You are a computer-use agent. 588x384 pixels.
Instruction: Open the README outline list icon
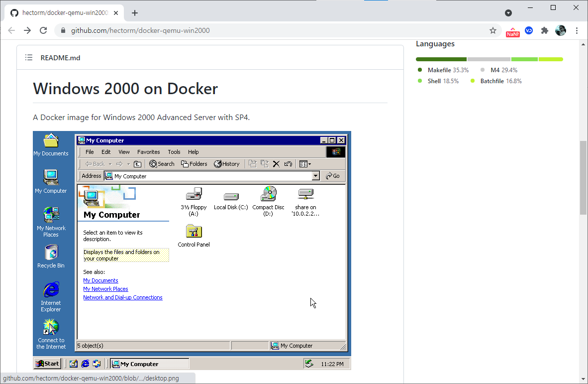click(x=29, y=57)
